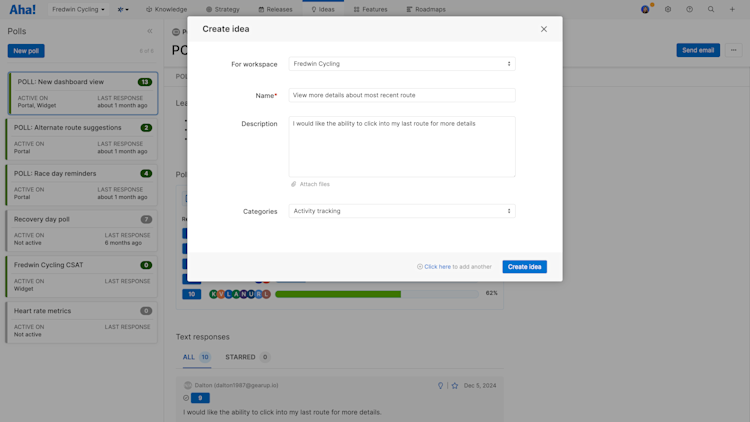Select Fredwin Cycling CSAT poll

pyautogui.click(x=82, y=277)
